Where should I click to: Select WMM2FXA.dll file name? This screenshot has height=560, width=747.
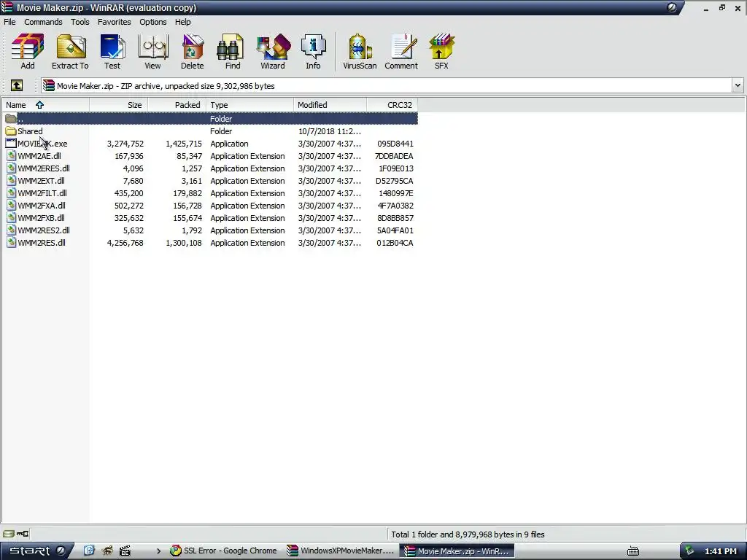(42, 205)
